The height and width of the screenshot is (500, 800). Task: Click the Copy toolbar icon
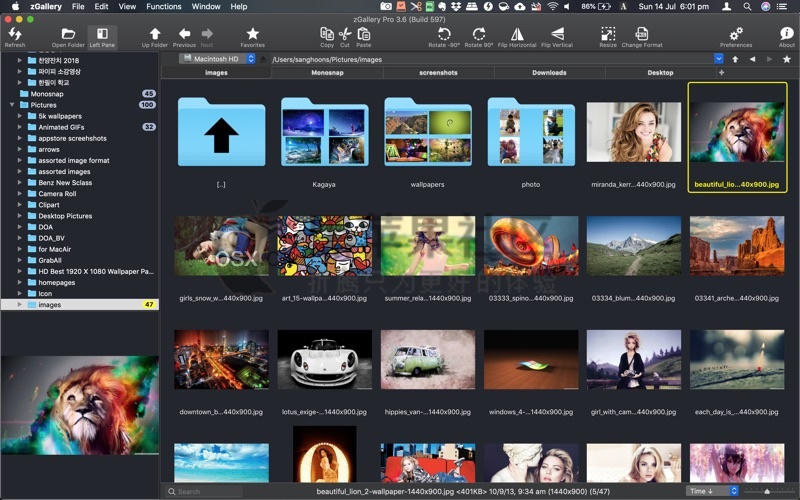327,37
